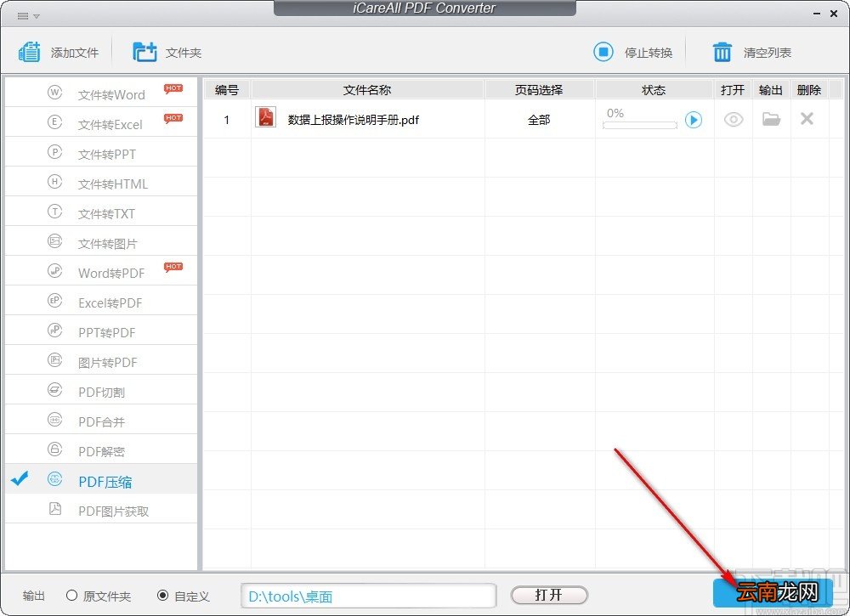Select 文件转PPT conversion mode
The image size is (850, 616).
(x=101, y=152)
